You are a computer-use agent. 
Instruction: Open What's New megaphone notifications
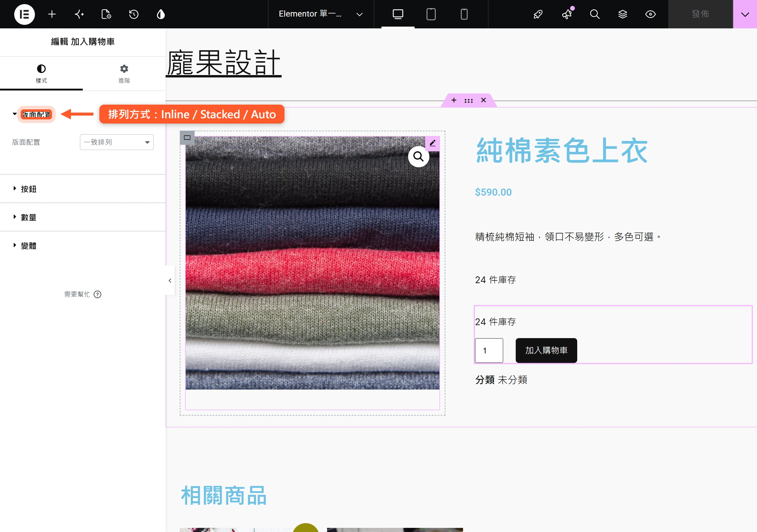point(567,14)
